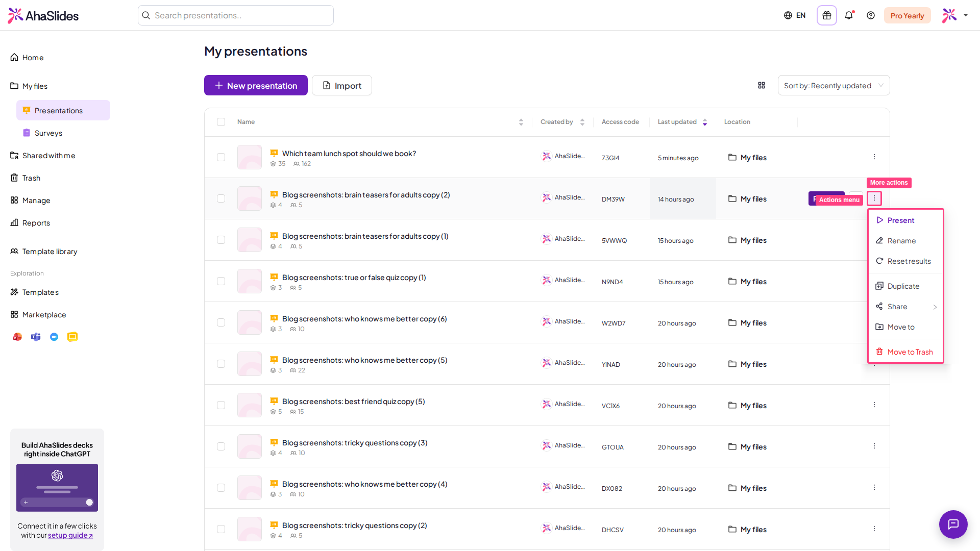980x551 pixels.
Task: Check brain teasers for adults copy (2) row
Action: click(x=221, y=198)
